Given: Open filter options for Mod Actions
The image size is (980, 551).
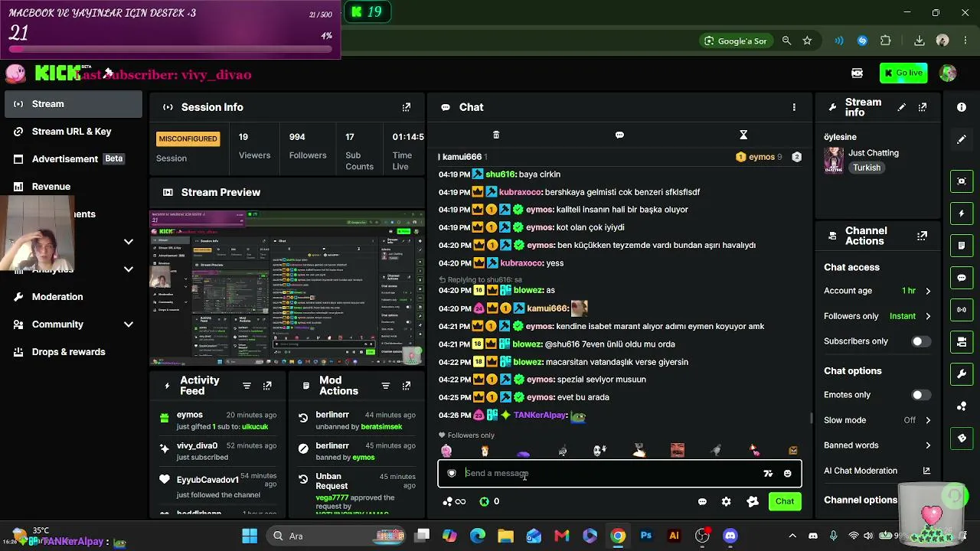Looking at the screenshot, I should click(x=386, y=386).
